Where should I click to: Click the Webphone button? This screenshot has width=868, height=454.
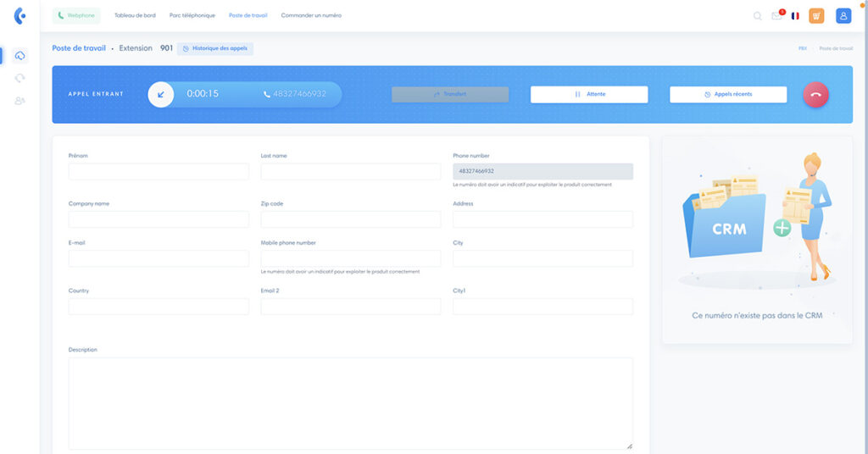click(x=76, y=15)
